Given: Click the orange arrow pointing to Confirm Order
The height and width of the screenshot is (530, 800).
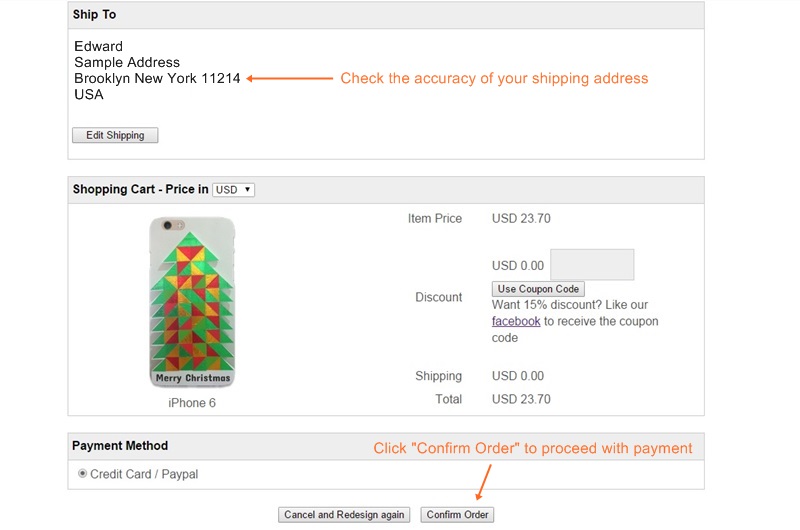Looking at the screenshot, I should point(484,482).
